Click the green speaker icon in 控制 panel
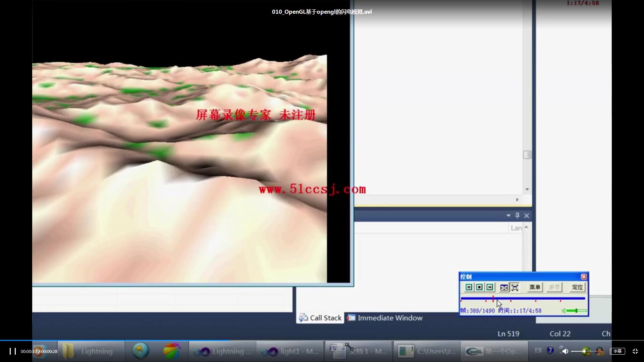 coord(563,311)
